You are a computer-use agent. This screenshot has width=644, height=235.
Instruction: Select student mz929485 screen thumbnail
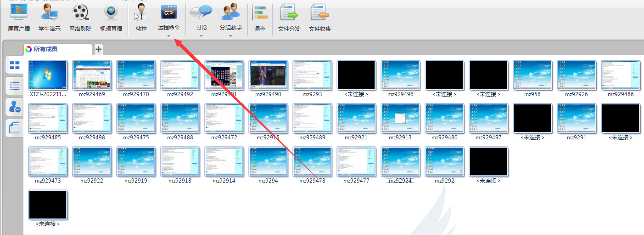(48, 118)
